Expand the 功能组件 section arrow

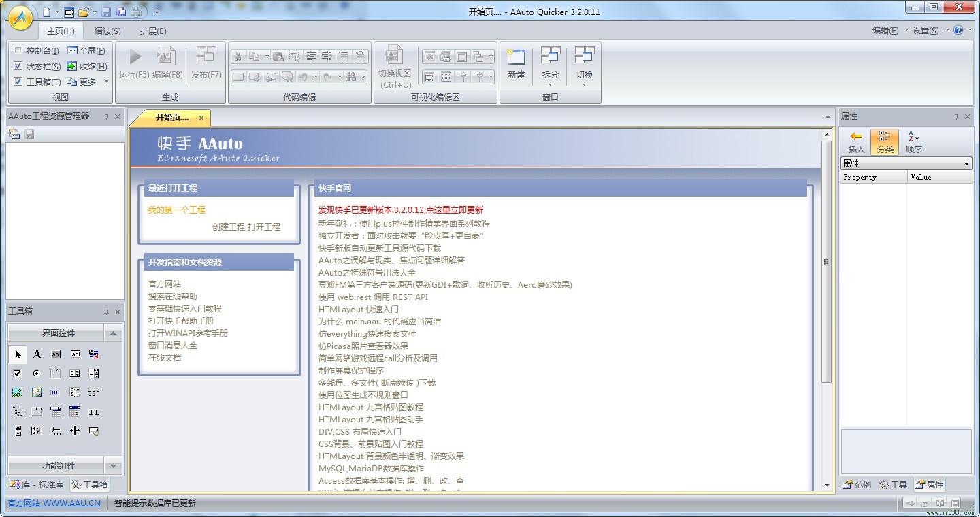[113, 466]
